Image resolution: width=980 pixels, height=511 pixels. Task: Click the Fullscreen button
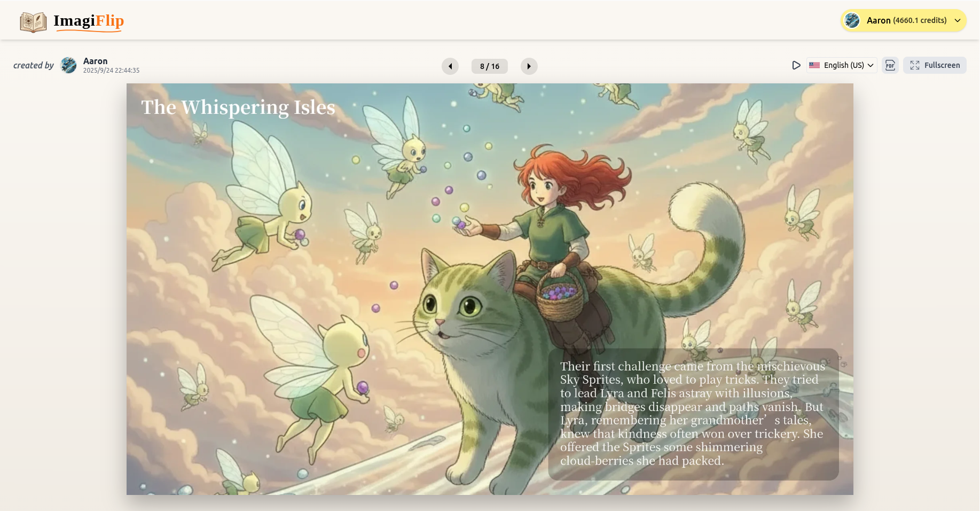click(935, 65)
